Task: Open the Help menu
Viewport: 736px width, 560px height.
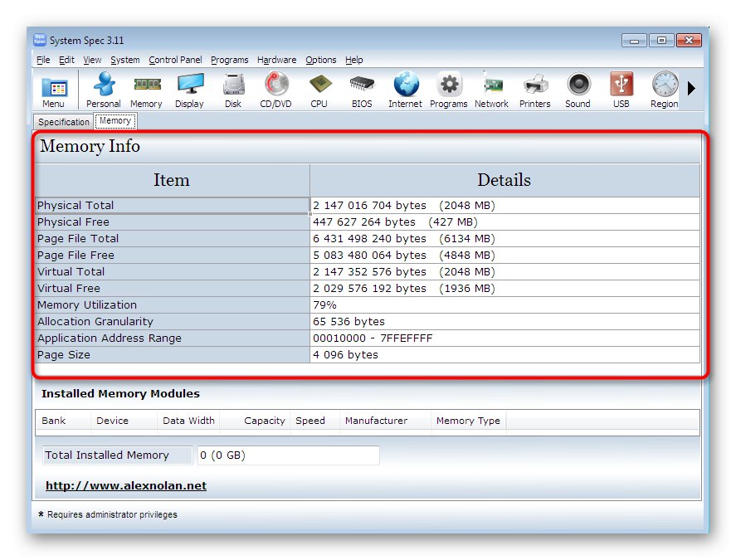Action: pos(354,60)
